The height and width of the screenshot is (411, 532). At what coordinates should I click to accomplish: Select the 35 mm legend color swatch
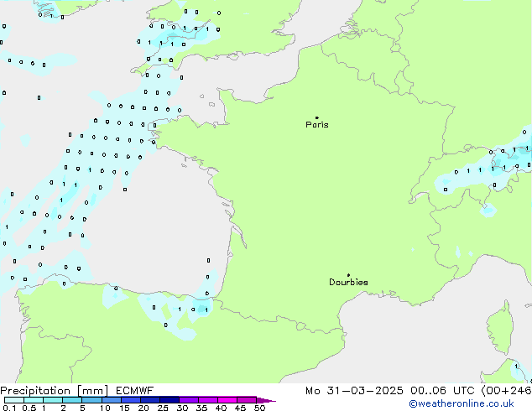(x=207, y=400)
